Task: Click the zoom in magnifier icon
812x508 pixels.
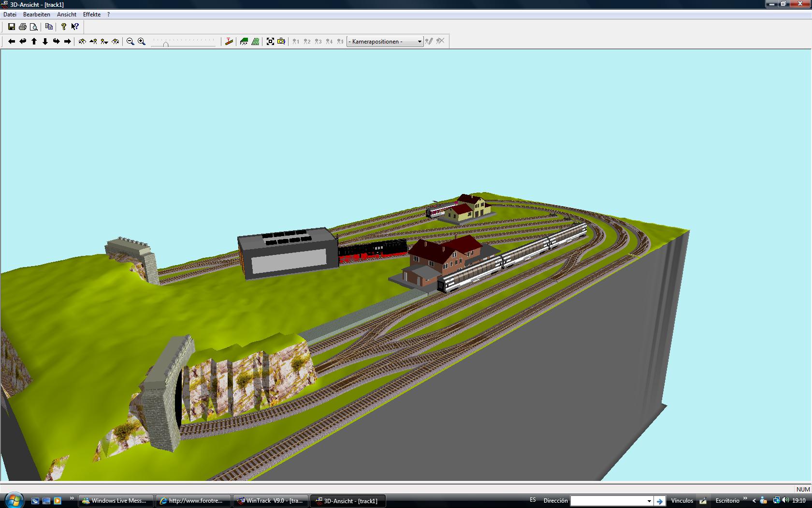Action: pyautogui.click(x=141, y=42)
